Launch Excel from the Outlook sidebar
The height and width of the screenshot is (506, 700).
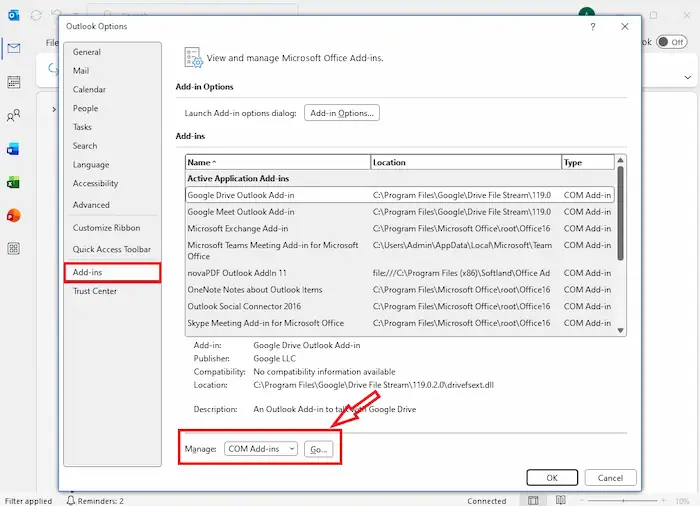[x=13, y=182]
